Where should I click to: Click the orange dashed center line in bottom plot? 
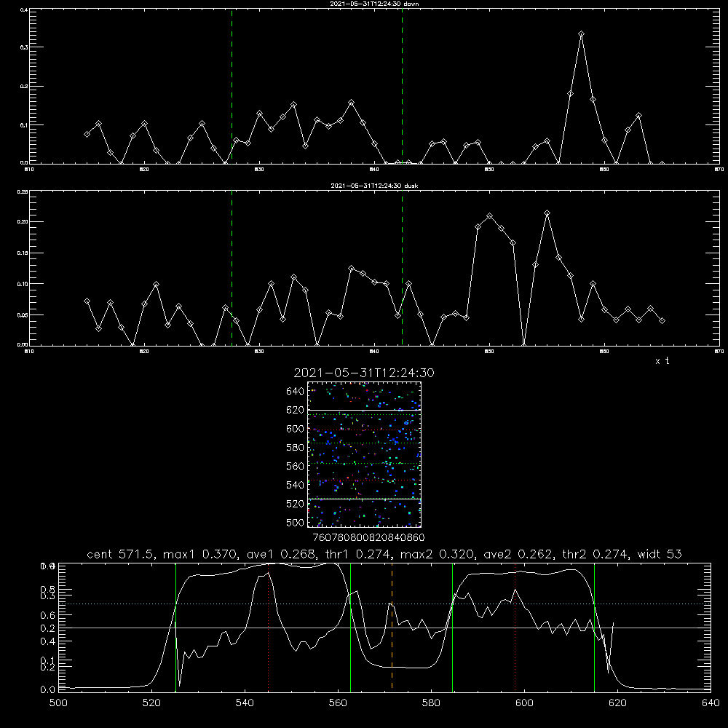pos(392,626)
